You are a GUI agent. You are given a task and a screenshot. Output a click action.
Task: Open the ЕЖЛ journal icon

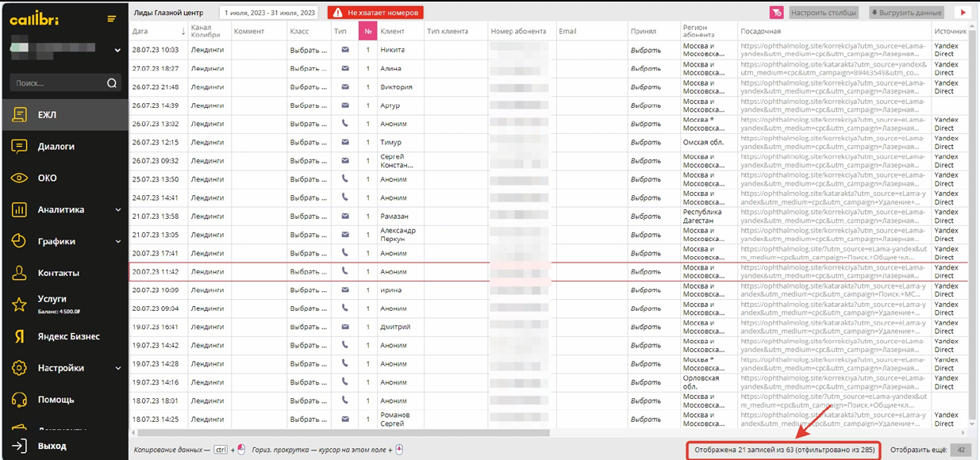click(20, 115)
